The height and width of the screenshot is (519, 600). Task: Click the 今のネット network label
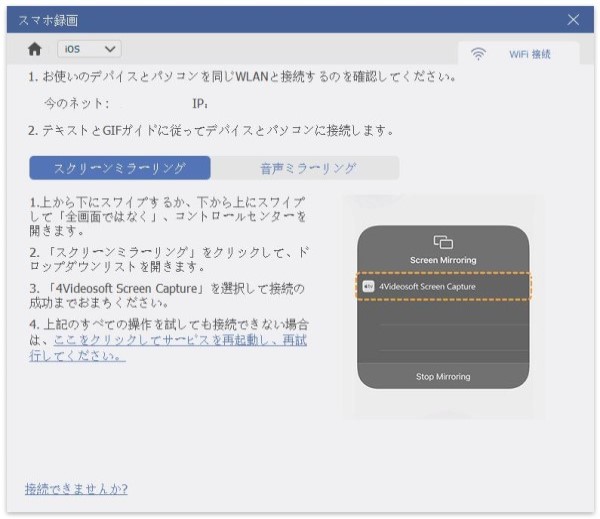[76, 103]
